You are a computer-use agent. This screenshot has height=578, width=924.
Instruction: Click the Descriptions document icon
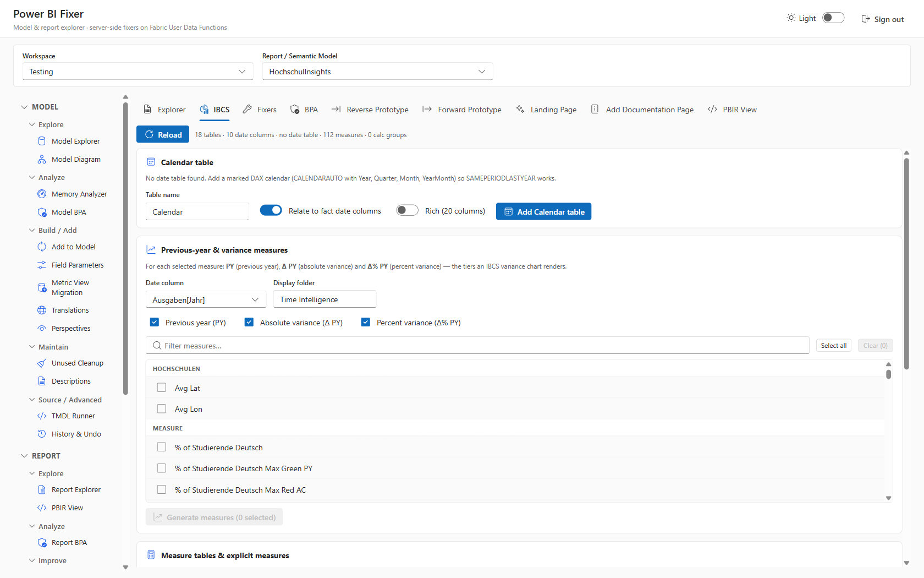(x=42, y=381)
